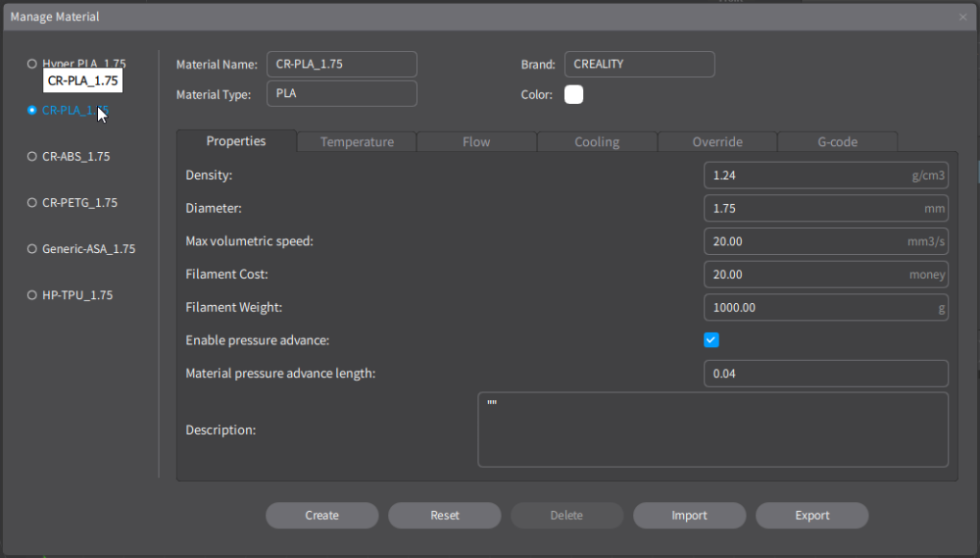Click the Brand input field
This screenshot has width=980, height=558.
(639, 64)
